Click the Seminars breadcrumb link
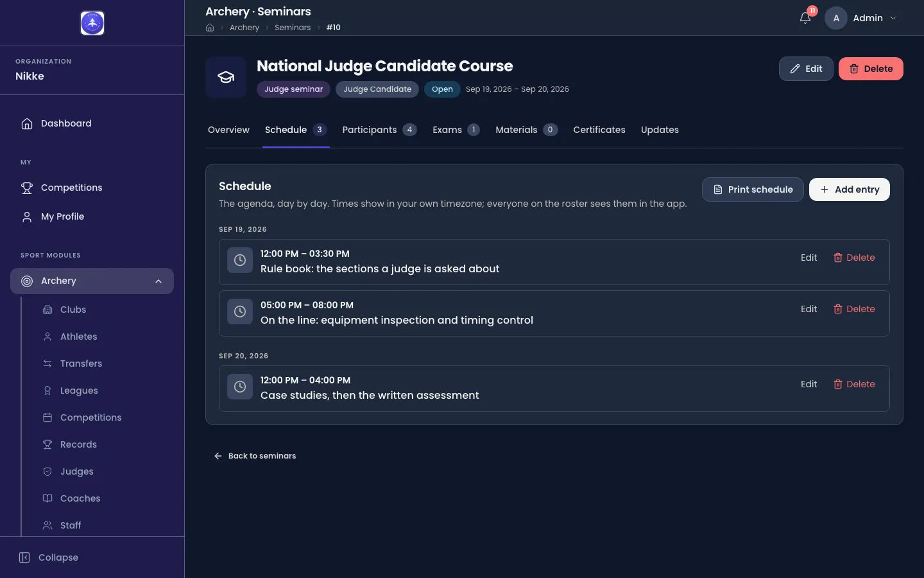The height and width of the screenshot is (578, 924). click(293, 28)
